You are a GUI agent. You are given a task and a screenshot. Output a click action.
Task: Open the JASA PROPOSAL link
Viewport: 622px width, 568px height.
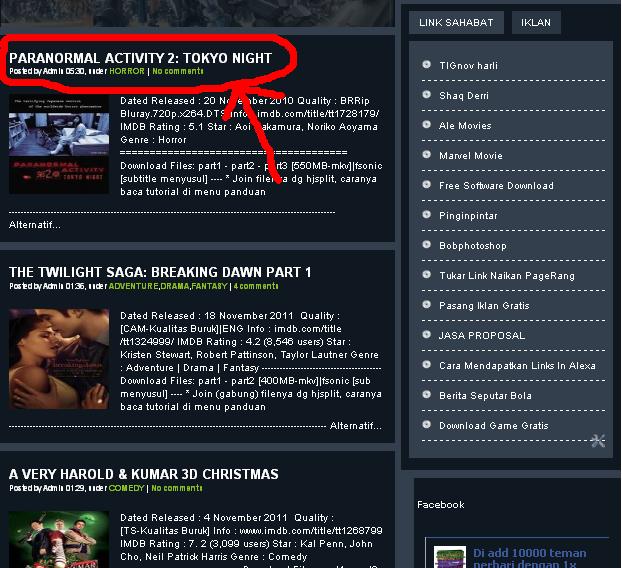(482, 336)
